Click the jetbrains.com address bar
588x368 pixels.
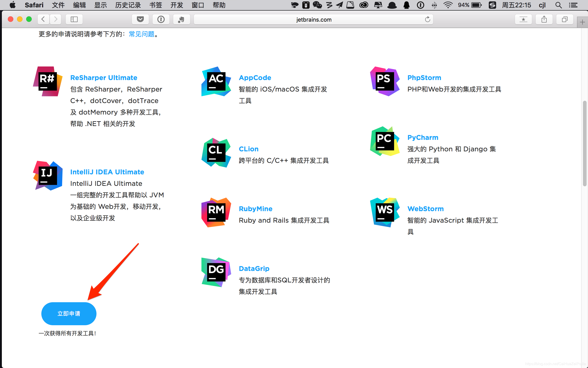pyautogui.click(x=314, y=19)
